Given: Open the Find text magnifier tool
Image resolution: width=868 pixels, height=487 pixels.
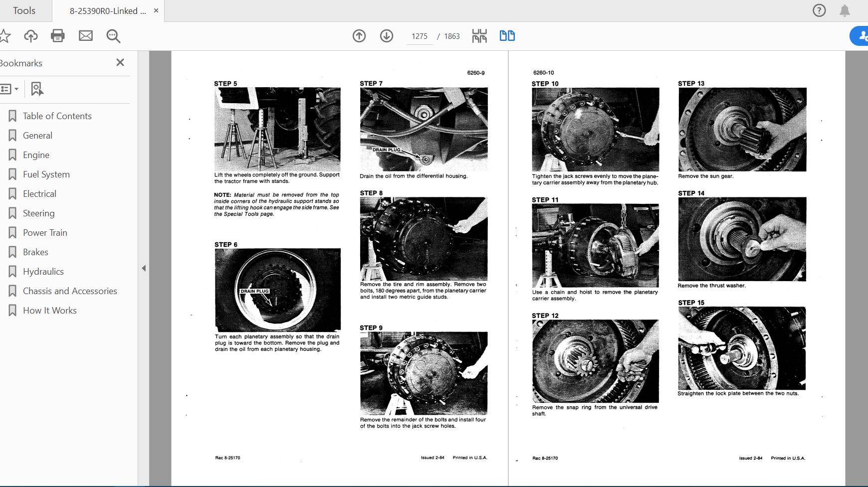Looking at the screenshot, I should click(113, 36).
